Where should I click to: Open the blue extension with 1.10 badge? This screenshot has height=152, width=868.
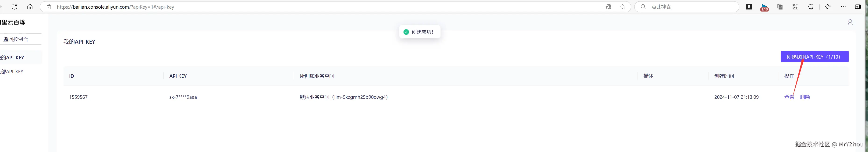click(x=765, y=7)
